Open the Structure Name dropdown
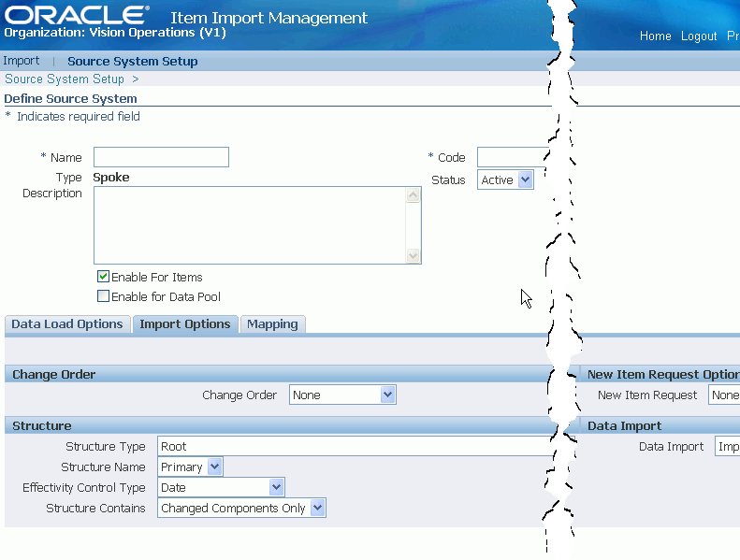The height and width of the screenshot is (560, 740). click(x=190, y=467)
